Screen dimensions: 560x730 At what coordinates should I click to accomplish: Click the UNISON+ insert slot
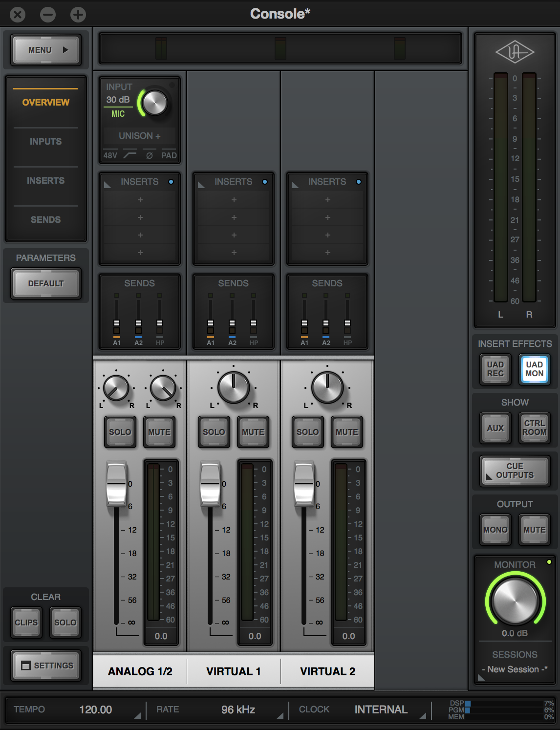139,136
